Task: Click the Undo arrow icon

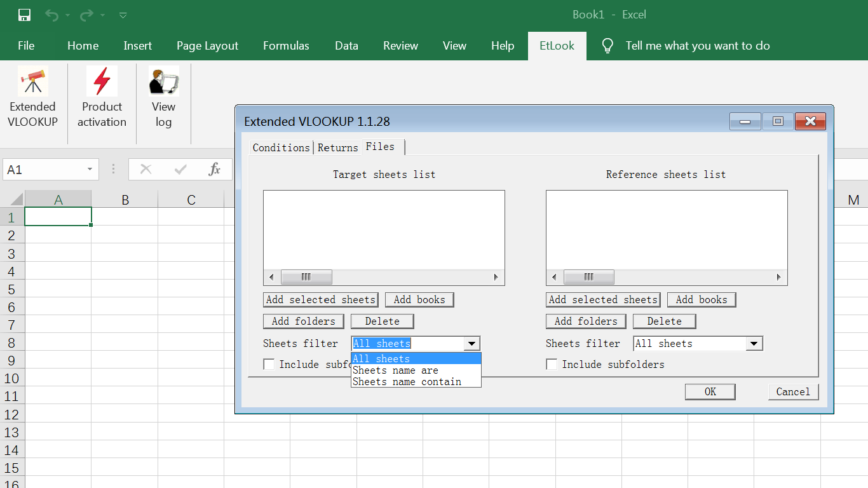Action: (52, 15)
